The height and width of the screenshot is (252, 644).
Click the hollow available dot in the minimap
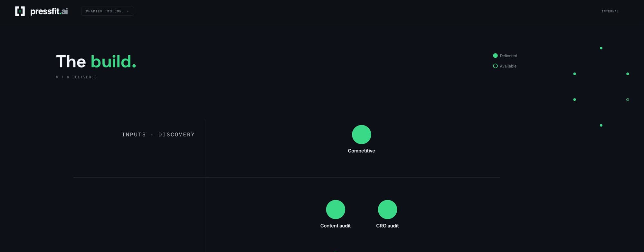tap(628, 100)
